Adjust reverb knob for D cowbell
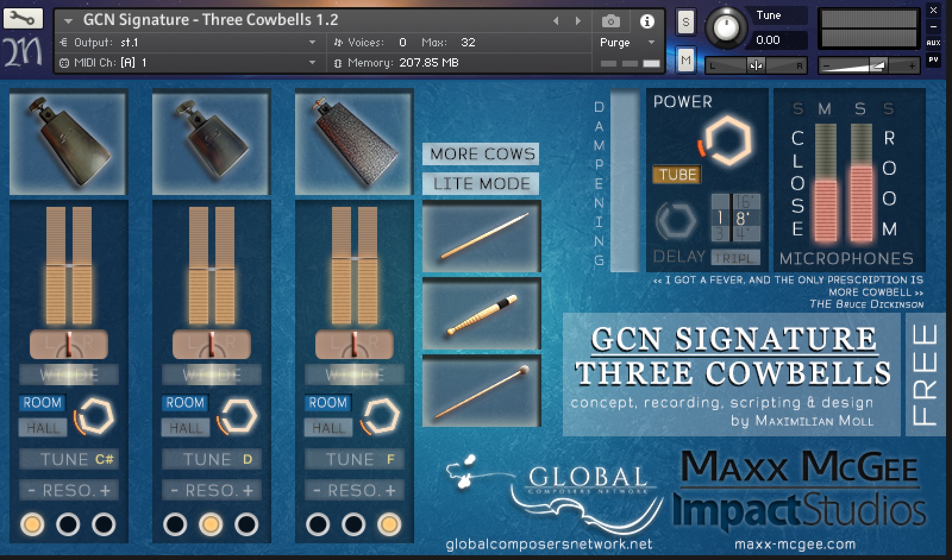This screenshot has width=952, height=560. tap(237, 415)
